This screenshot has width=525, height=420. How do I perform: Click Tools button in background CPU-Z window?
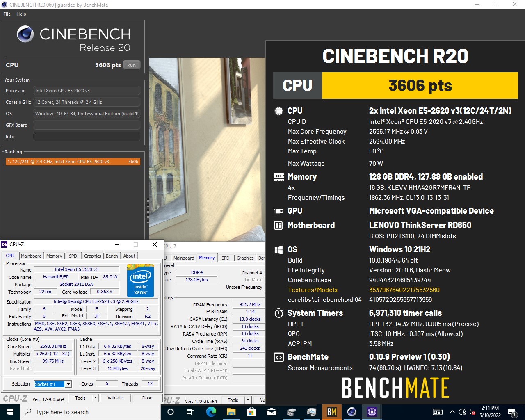coord(233,400)
